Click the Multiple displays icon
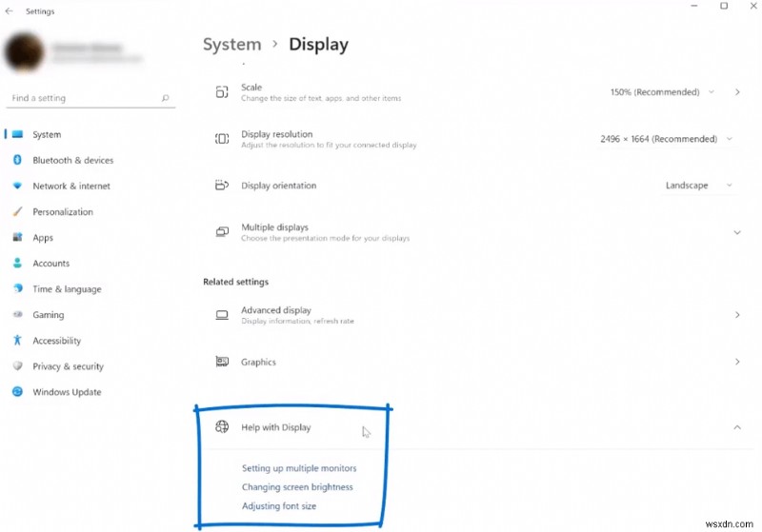Image resolution: width=762 pixels, height=532 pixels. point(222,232)
